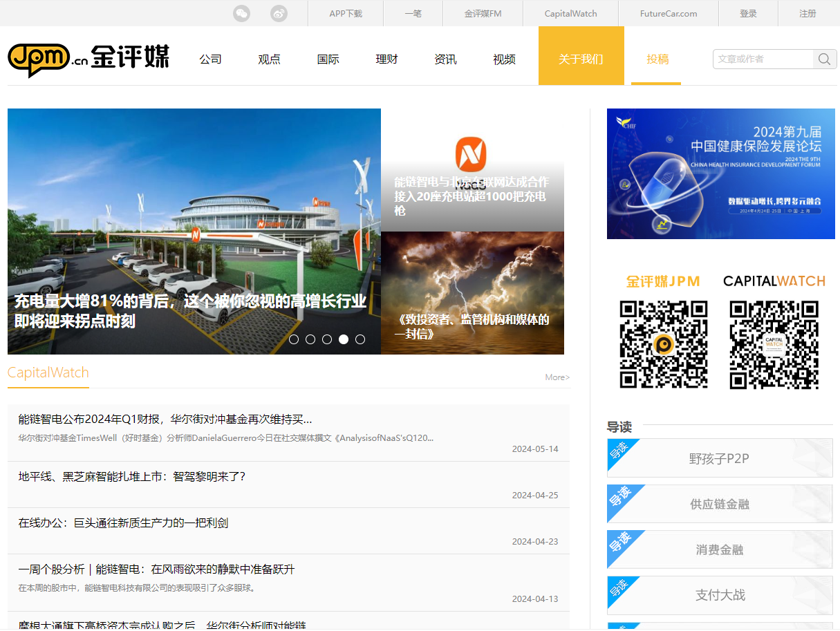Click the date 2024-04-23
The width and height of the screenshot is (840, 631).
point(535,542)
